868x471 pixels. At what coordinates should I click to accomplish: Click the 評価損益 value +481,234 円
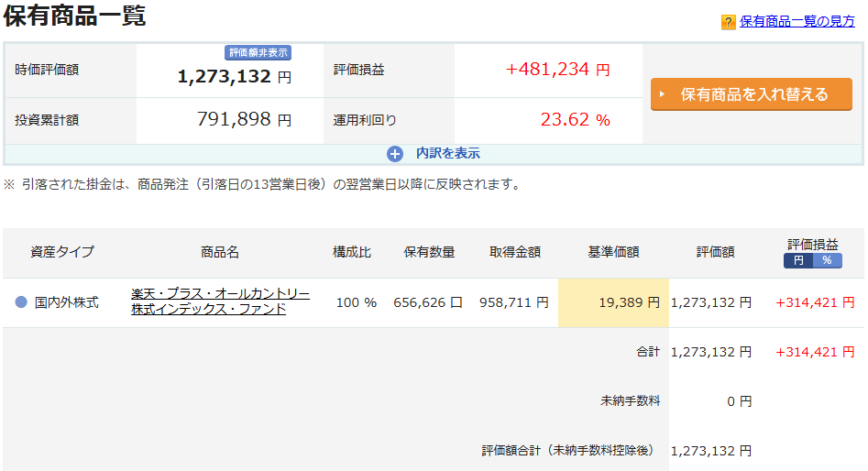tap(557, 69)
